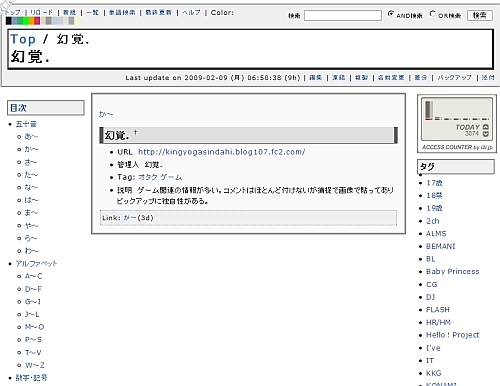This screenshot has width=500, height=386.
Task: Open さ～ in the sidebar index
Action: click(31, 162)
